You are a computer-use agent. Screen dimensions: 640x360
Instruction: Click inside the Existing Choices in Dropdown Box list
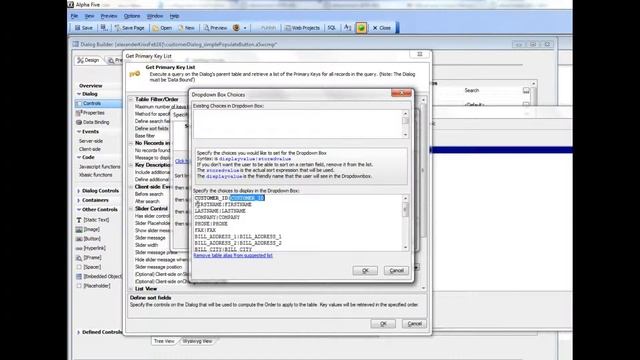(x=297, y=124)
